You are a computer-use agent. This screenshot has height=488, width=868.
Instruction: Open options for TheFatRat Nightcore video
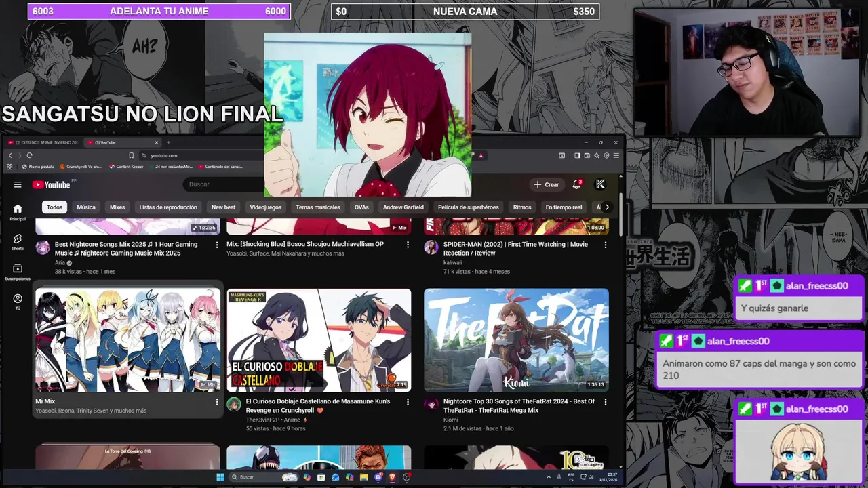point(606,402)
